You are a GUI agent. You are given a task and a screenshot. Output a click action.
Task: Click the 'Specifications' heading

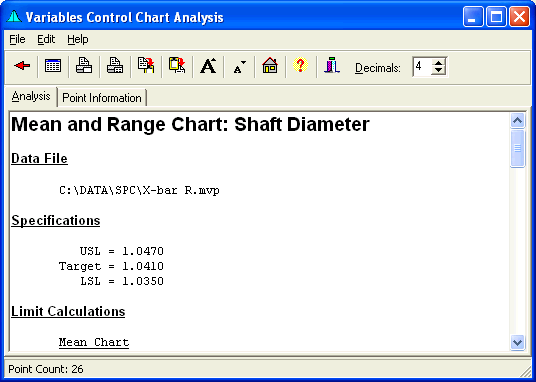click(56, 221)
